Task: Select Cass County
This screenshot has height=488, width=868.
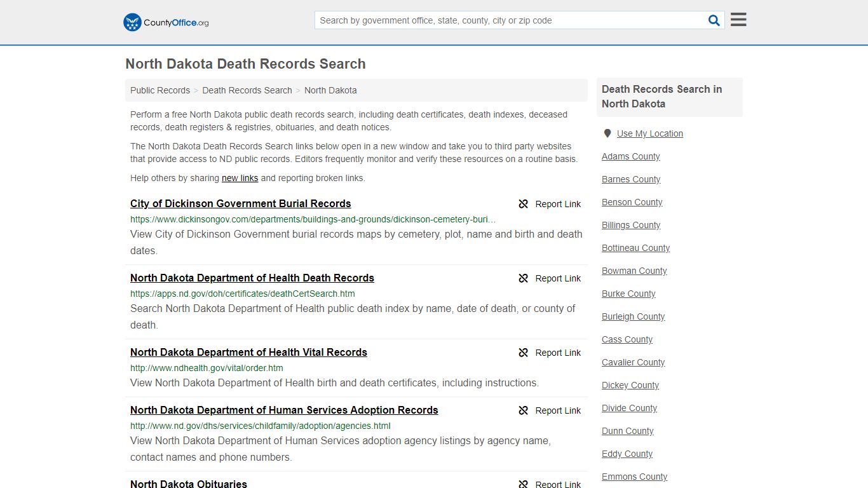Action: click(x=627, y=339)
